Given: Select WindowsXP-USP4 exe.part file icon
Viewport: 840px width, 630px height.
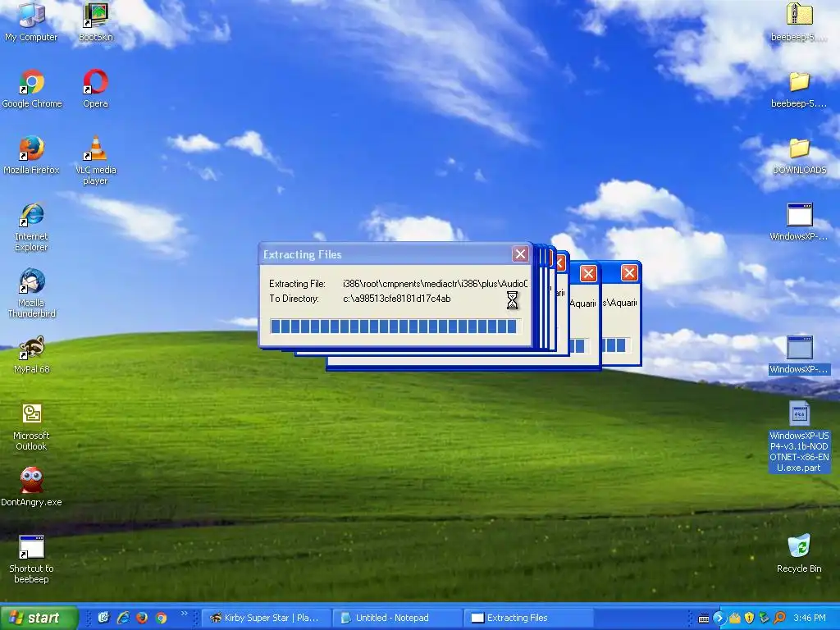Looking at the screenshot, I should point(799,438).
